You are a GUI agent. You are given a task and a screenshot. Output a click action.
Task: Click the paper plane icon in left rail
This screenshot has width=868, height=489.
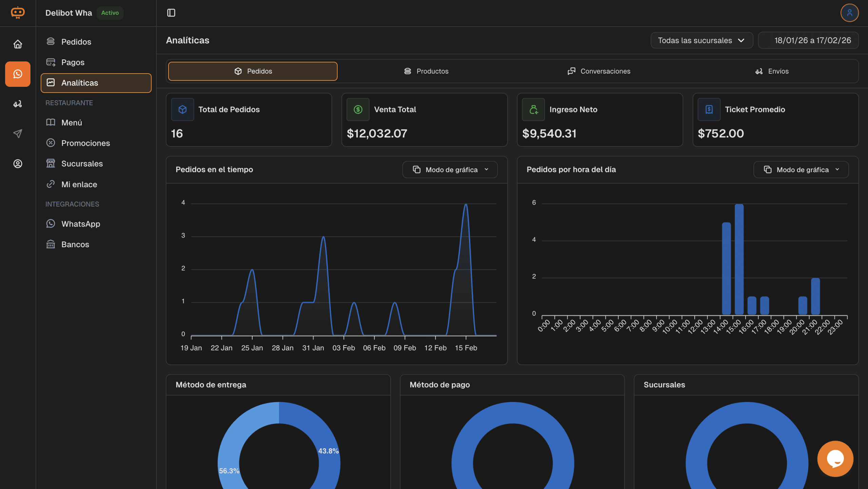(18, 134)
